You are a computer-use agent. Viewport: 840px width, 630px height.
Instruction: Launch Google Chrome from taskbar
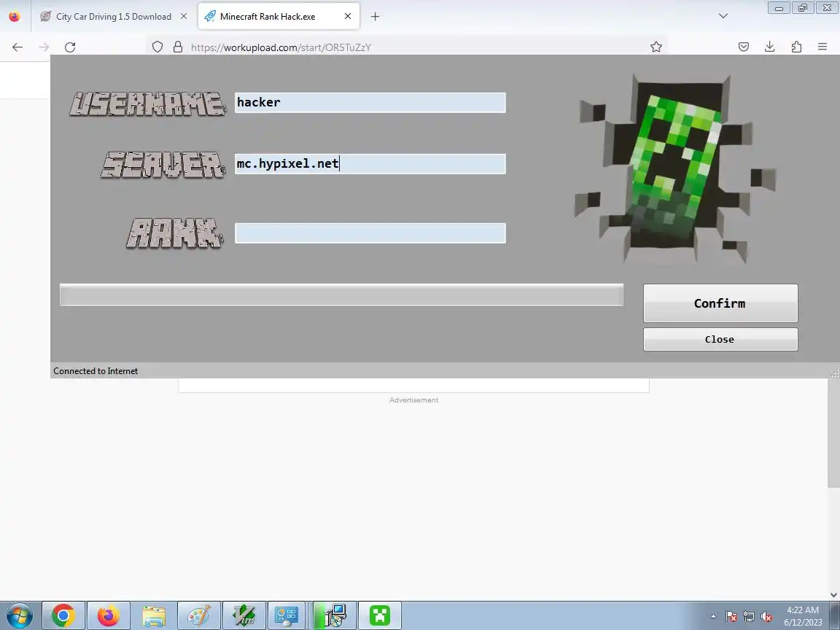tap(63, 615)
